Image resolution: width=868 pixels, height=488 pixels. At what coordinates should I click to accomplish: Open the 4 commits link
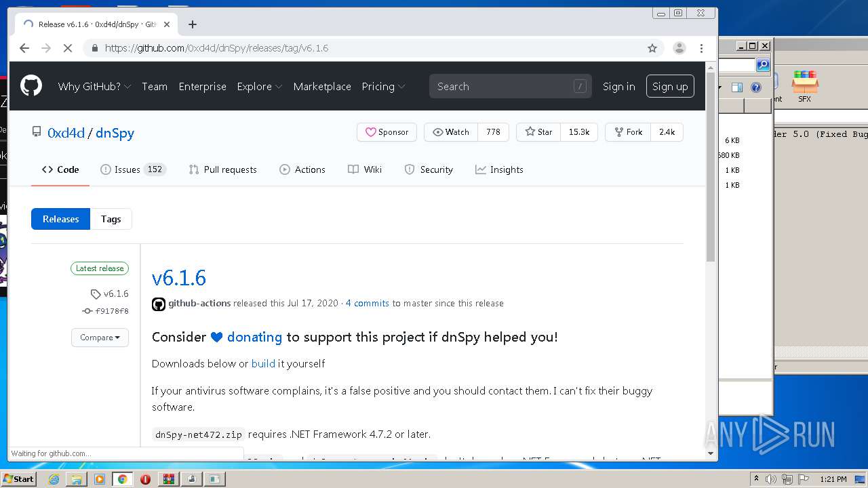[367, 303]
